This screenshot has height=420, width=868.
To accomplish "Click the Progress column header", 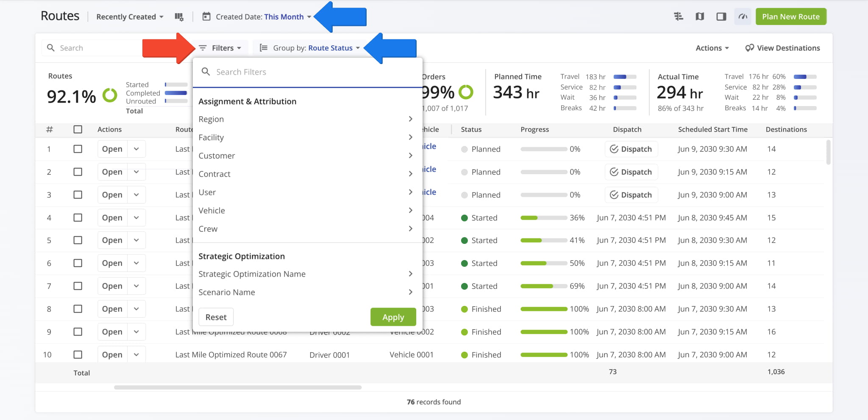I will (534, 129).
